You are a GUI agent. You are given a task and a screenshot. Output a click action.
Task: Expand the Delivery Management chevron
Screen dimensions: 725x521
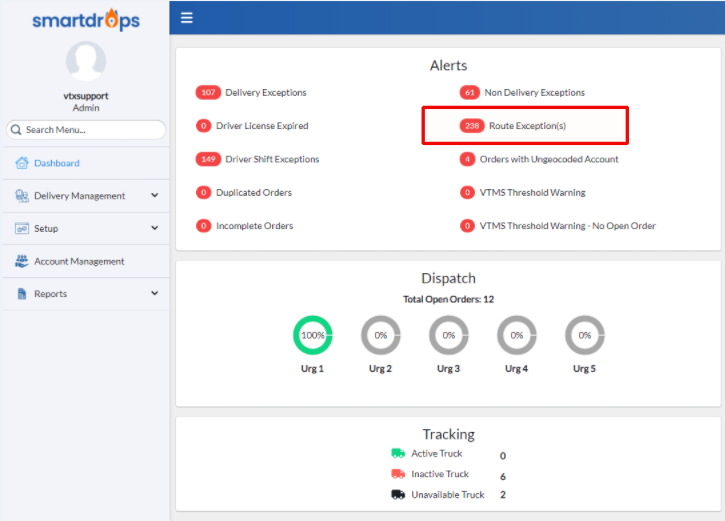pos(154,196)
